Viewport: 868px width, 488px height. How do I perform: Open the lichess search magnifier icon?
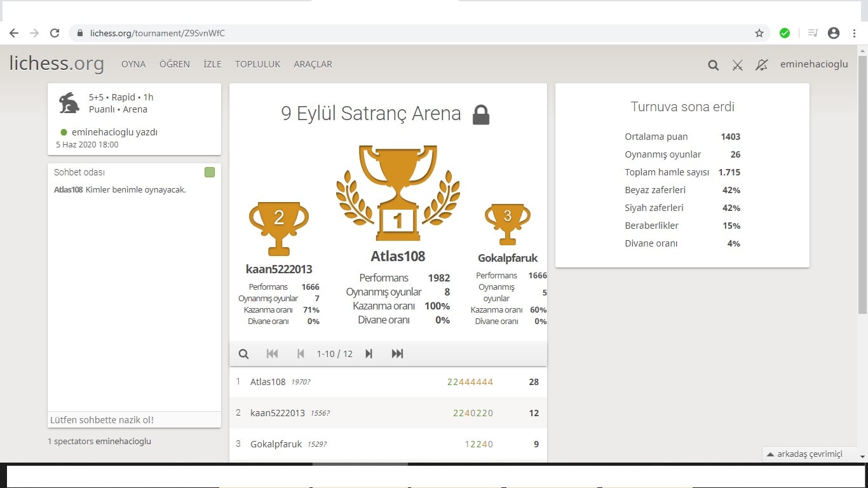(713, 65)
